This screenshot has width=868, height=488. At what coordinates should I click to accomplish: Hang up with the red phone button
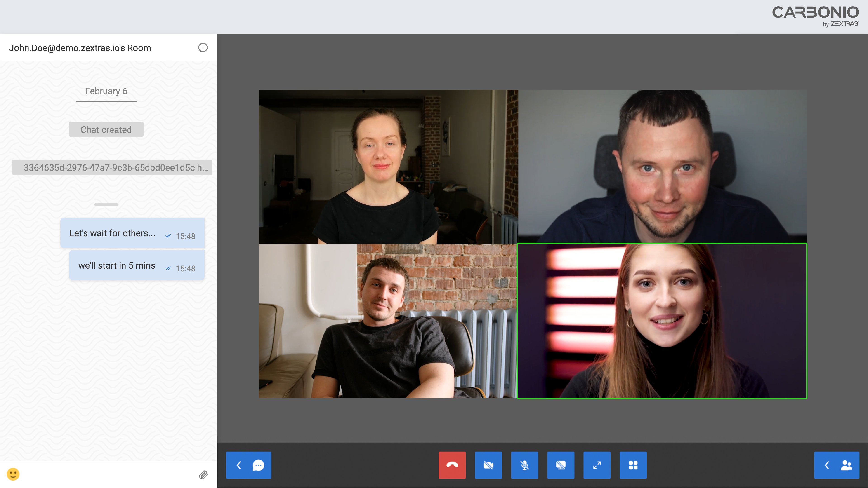pyautogui.click(x=452, y=465)
